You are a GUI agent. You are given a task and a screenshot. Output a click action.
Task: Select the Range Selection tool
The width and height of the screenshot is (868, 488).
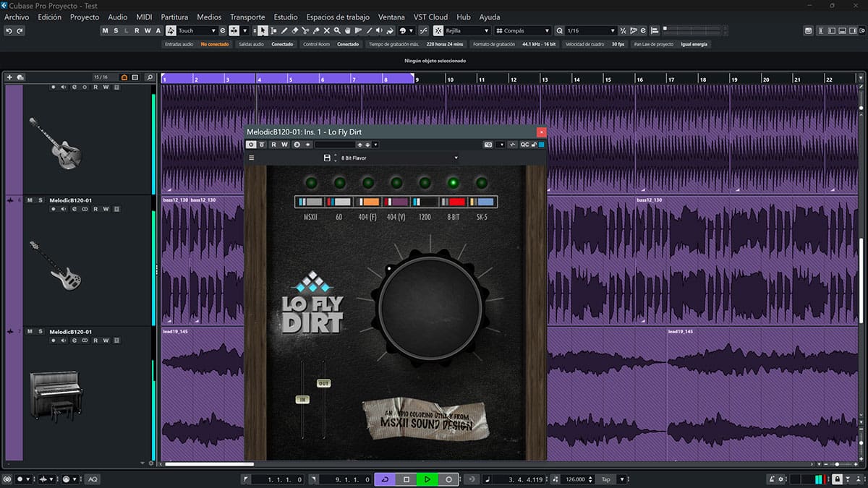273,30
